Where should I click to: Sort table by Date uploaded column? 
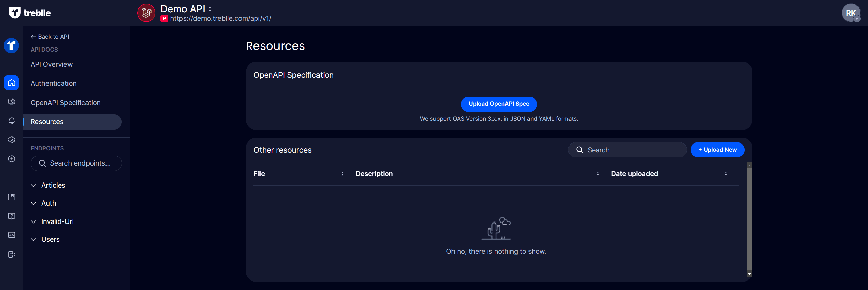pyautogui.click(x=726, y=174)
